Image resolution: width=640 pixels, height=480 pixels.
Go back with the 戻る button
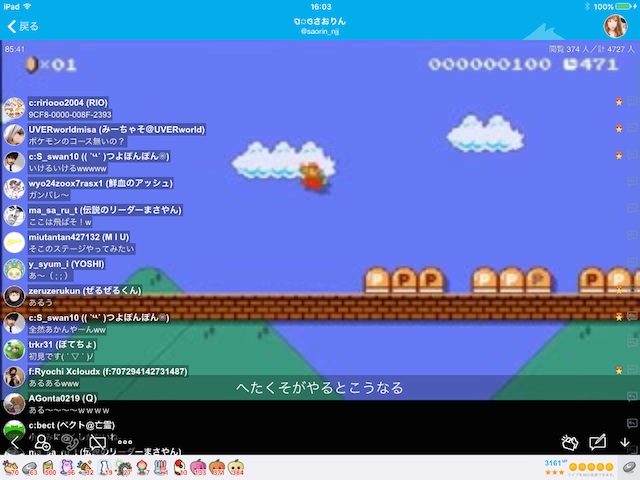23,27
